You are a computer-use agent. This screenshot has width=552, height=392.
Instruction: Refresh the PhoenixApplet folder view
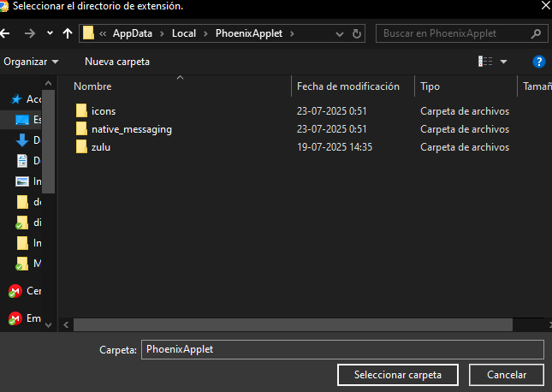[x=358, y=34]
